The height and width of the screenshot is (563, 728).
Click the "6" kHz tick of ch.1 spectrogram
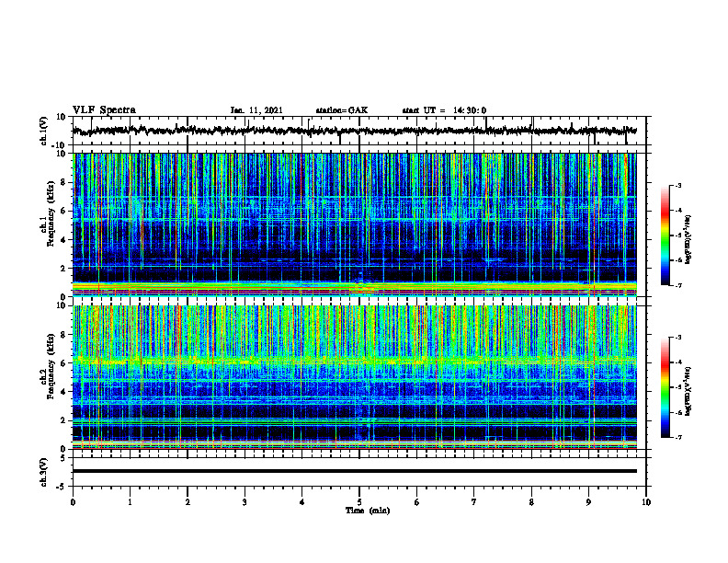63,211
